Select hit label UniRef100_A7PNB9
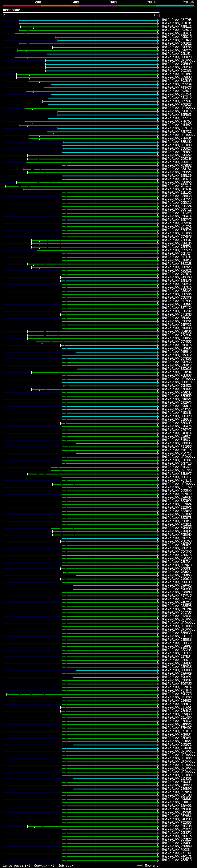 (176, 152)
